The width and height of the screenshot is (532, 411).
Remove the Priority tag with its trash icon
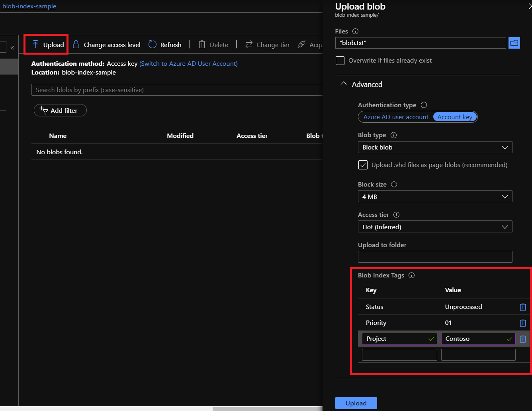pos(523,323)
